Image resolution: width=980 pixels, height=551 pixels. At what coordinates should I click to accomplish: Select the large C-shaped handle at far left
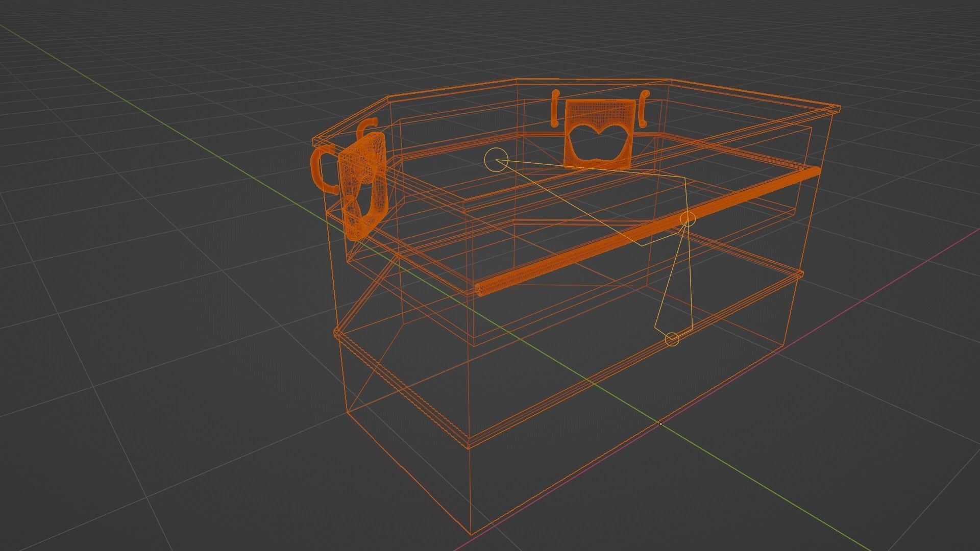click(325, 169)
